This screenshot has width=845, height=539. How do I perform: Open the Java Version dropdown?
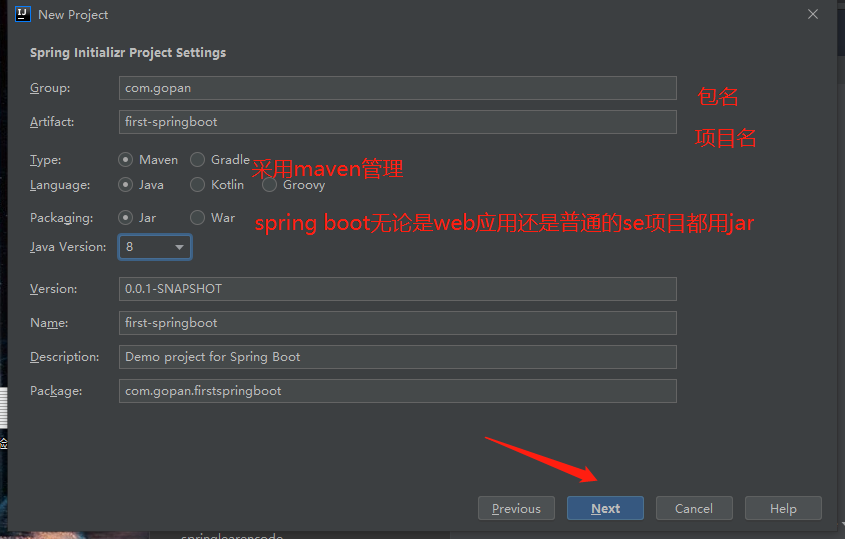155,247
